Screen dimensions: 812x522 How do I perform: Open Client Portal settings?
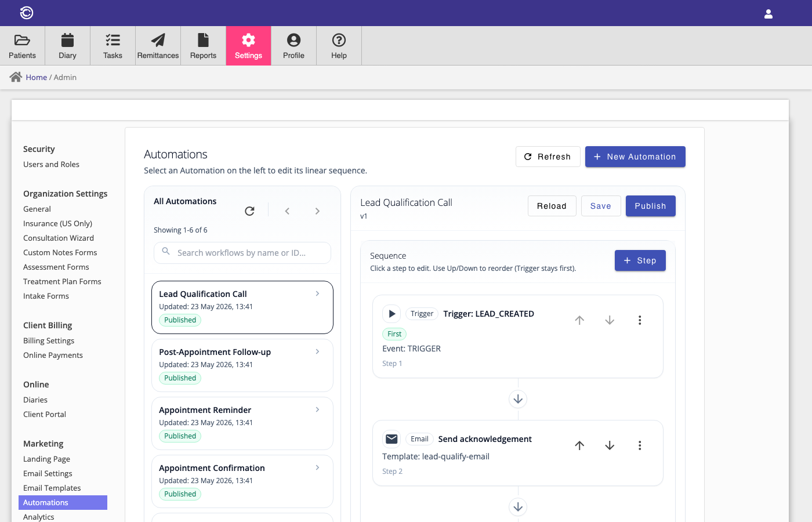pyautogui.click(x=45, y=414)
